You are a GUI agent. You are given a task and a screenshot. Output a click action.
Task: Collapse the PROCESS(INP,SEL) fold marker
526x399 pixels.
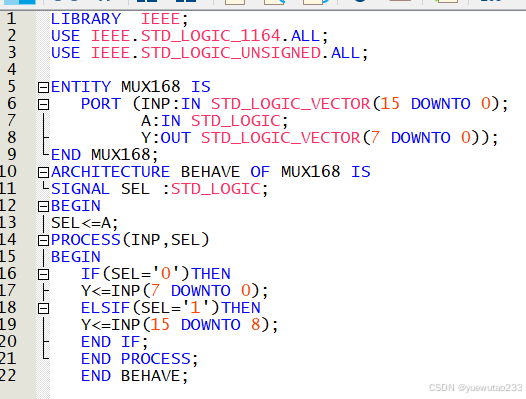pos(43,241)
